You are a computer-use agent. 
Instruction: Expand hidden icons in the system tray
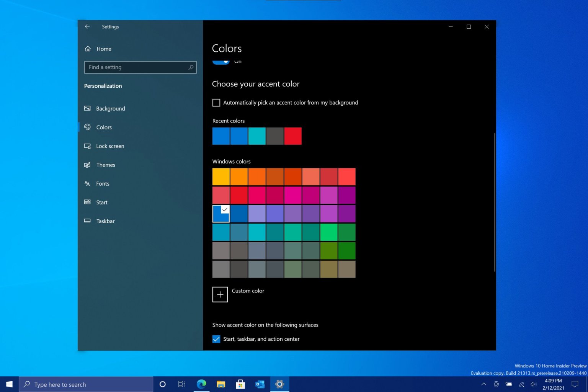(x=483, y=384)
